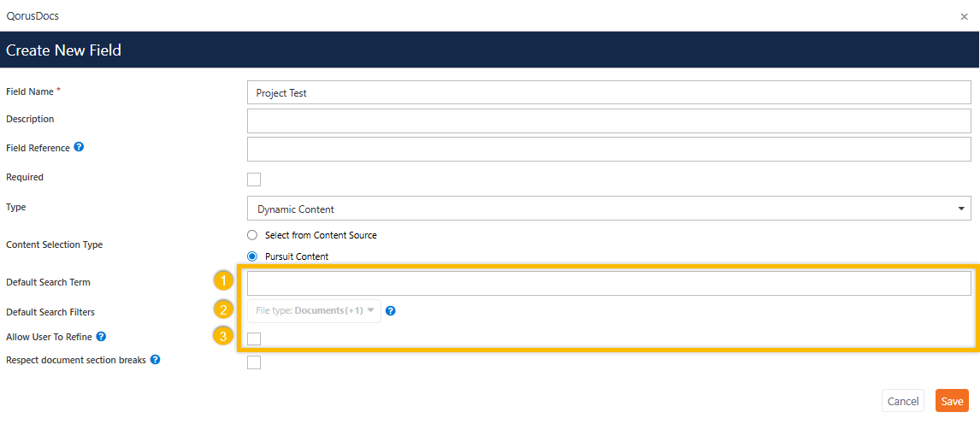This screenshot has width=980, height=424.
Task: Click the Cancel button
Action: pyautogui.click(x=902, y=401)
